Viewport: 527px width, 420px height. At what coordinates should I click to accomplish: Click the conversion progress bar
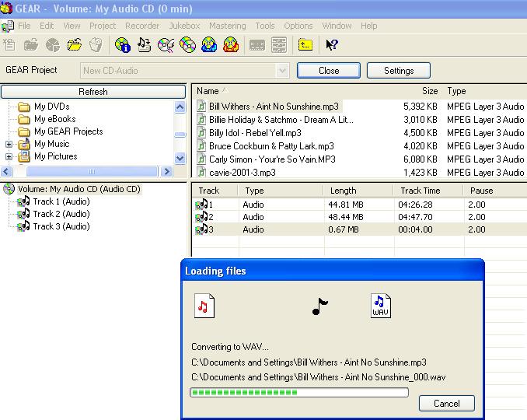coord(299,393)
